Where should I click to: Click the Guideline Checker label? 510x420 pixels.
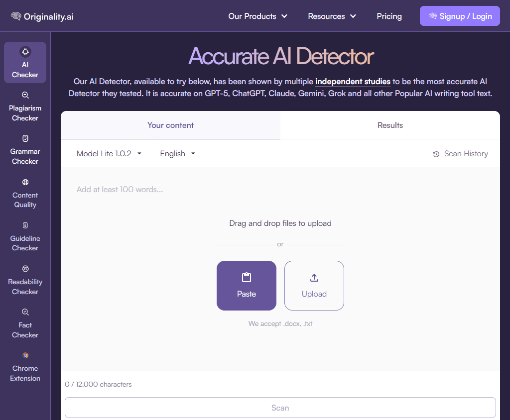25,243
